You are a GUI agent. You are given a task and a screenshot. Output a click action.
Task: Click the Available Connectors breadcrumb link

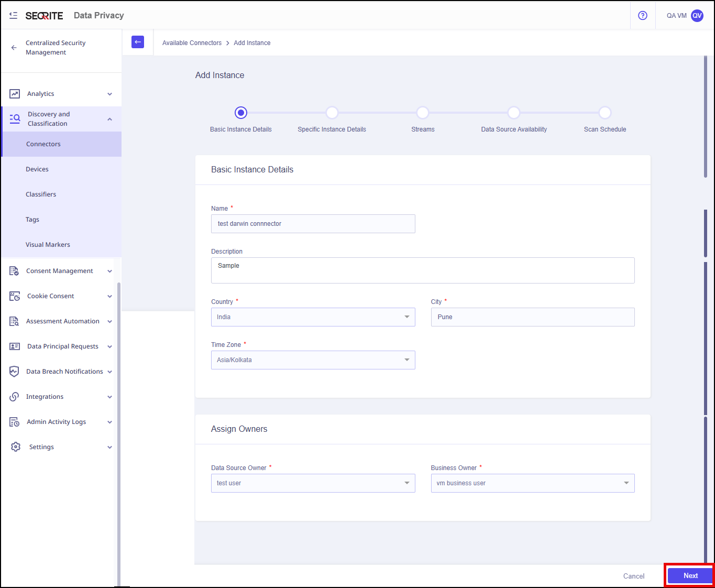point(192,43)
